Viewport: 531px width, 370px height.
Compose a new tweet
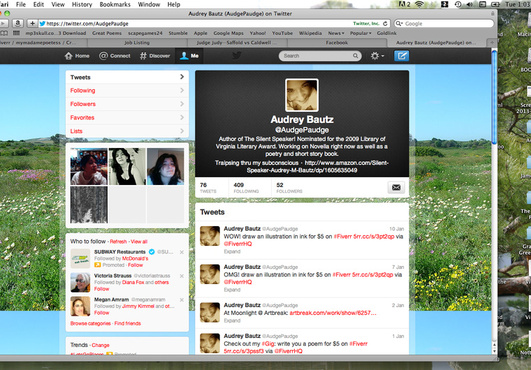point(401,56)
